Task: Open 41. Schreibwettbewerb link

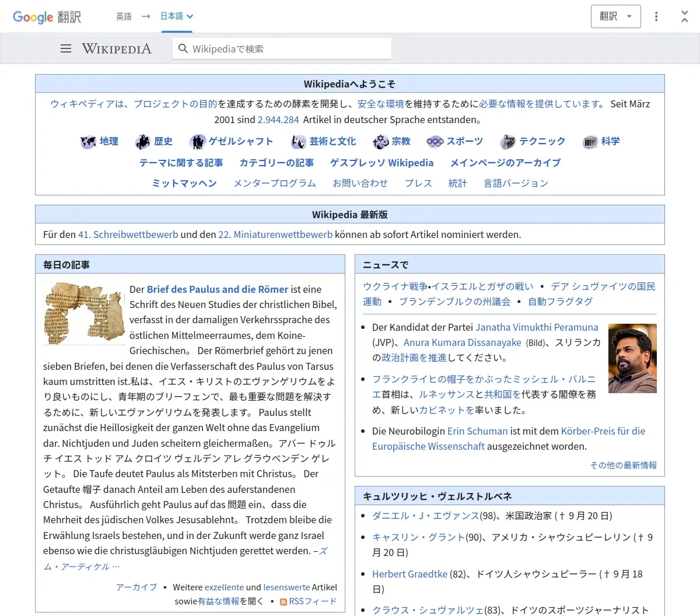Action: (x=128, y=235)
